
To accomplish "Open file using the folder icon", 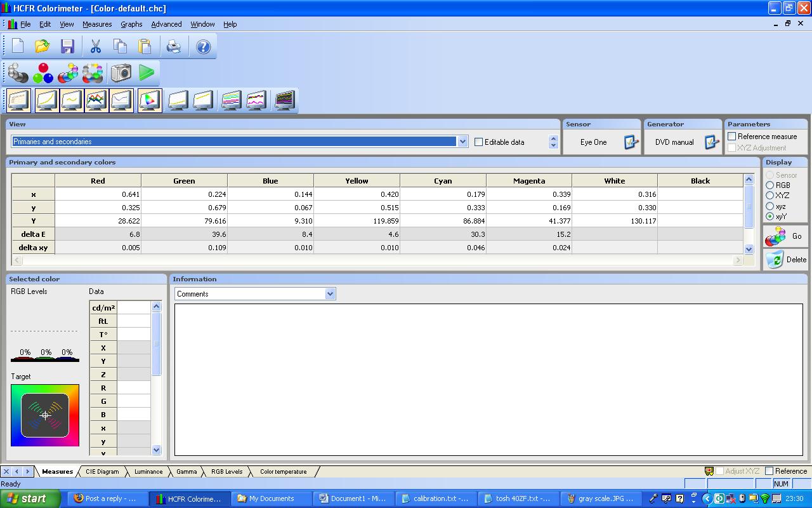I will tap(43, 46).
